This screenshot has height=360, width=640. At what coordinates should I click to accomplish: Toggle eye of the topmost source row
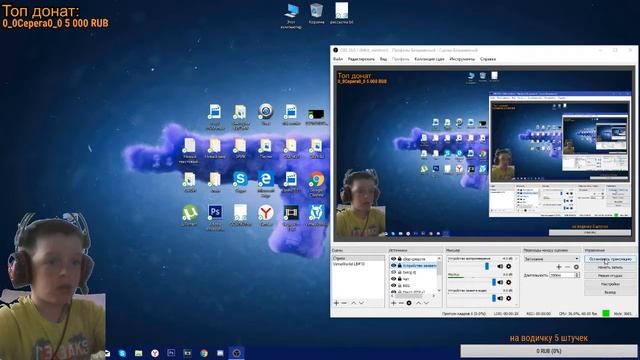point(393,259)
